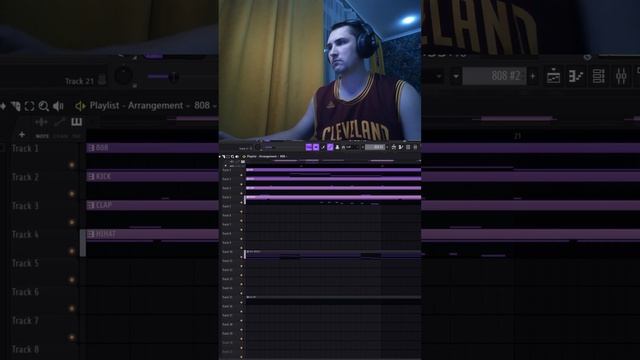Screen dimensions: 640x360
Task: Mute Track 6 using its orange dot
Action: [72, 308]
